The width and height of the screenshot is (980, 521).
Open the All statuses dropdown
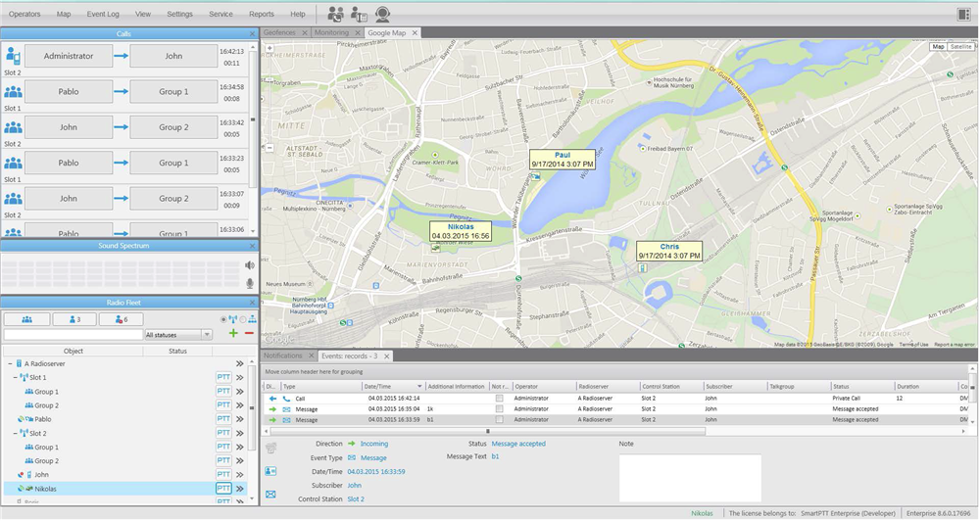click(178, 335)
